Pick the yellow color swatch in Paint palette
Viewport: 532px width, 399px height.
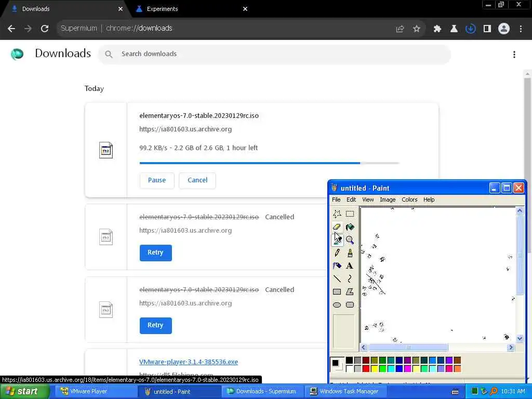tap(374, 368)
